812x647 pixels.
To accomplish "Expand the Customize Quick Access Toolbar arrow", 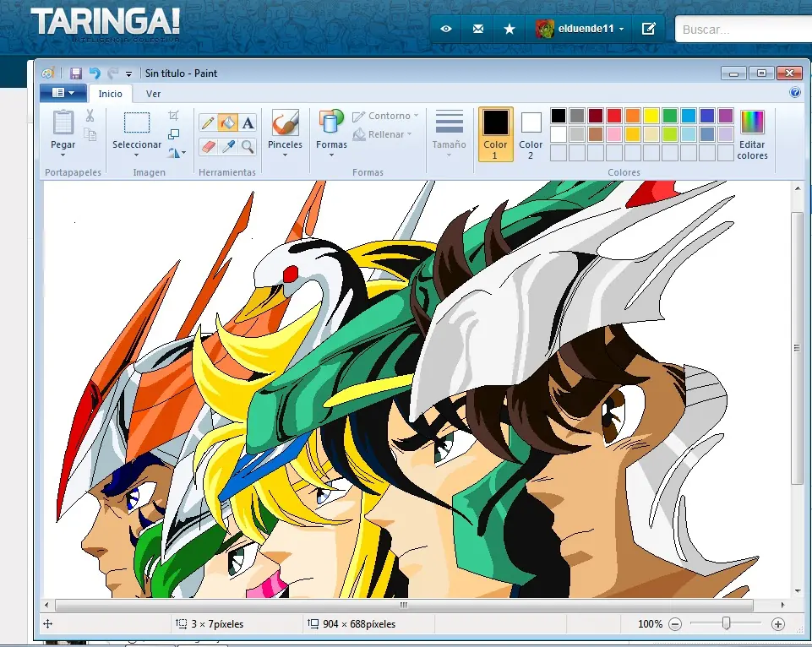I will (129, 74).
